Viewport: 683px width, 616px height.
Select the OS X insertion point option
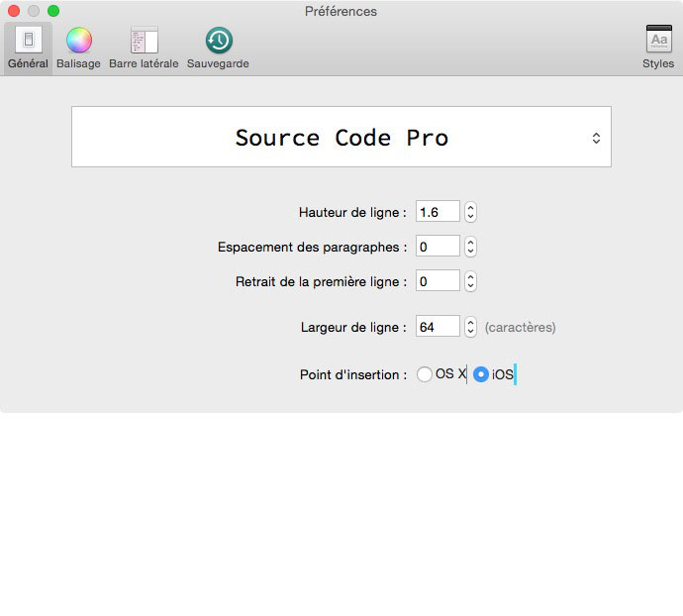(425, 374)
